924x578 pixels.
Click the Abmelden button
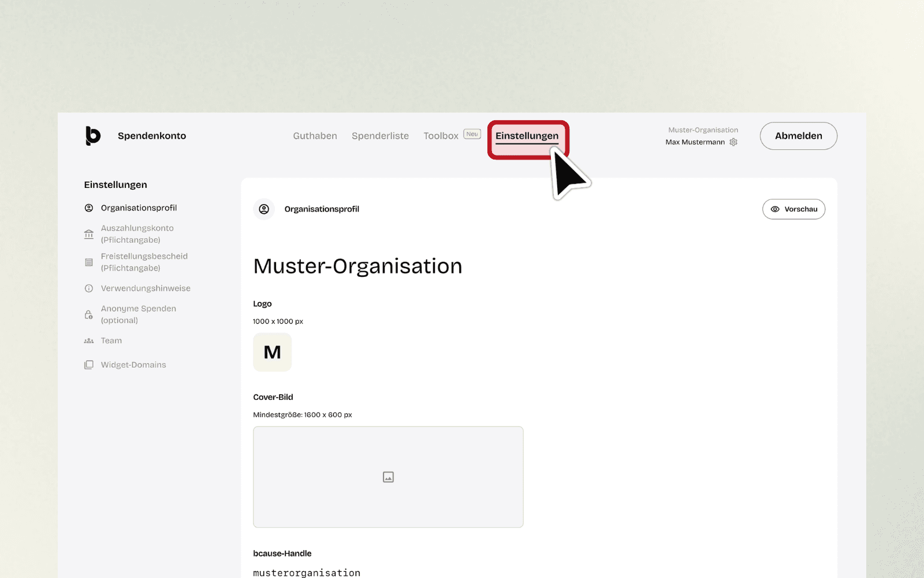coord(799,136)
